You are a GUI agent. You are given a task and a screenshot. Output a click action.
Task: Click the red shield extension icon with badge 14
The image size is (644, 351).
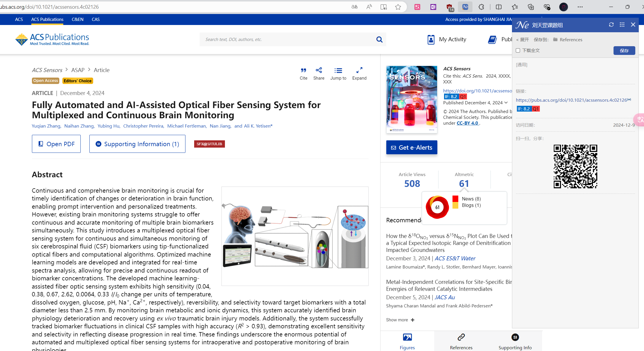pos(450,8)
